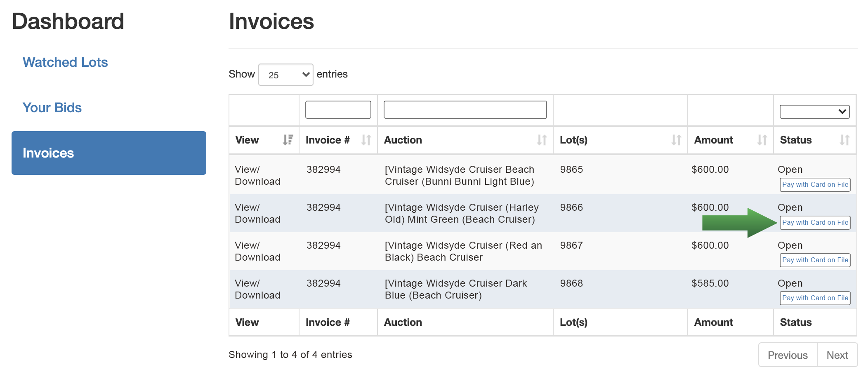View/Download the invoice for lot 9865

tap(257, 175)
